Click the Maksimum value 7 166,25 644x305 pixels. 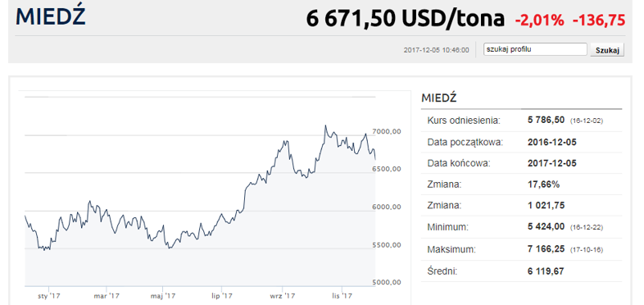(546, 249)
